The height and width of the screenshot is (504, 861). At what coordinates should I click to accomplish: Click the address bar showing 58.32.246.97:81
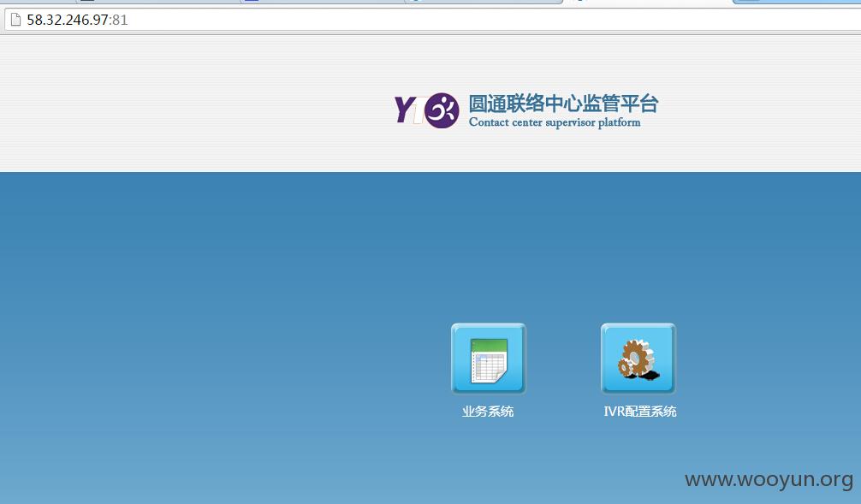(x=433, y=20)
